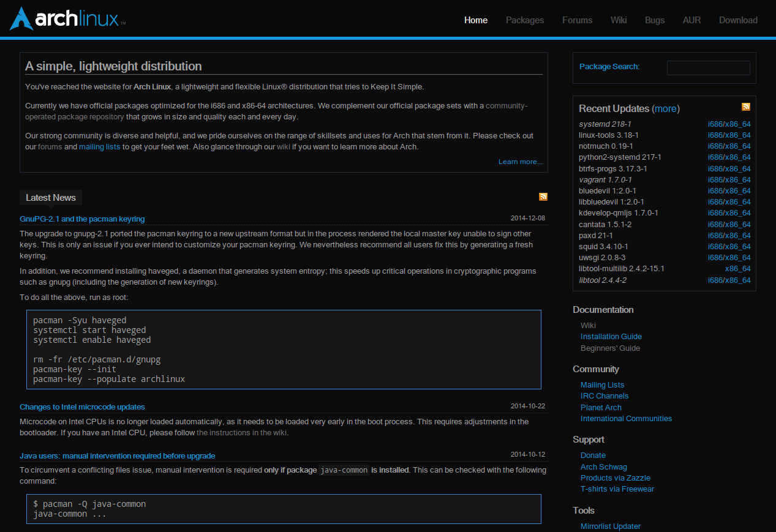Click the 'more' link beside Recent Updates

pos(665,108)
